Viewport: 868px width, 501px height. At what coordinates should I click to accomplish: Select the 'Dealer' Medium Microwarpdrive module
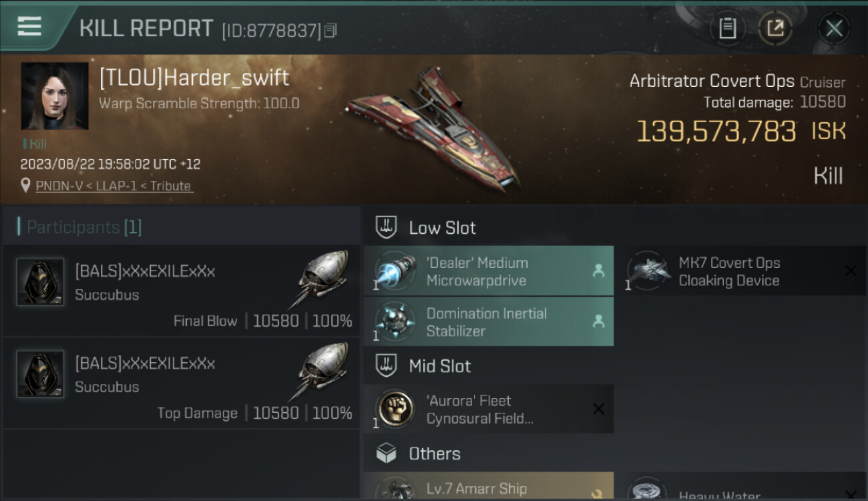tap(488, 271)
